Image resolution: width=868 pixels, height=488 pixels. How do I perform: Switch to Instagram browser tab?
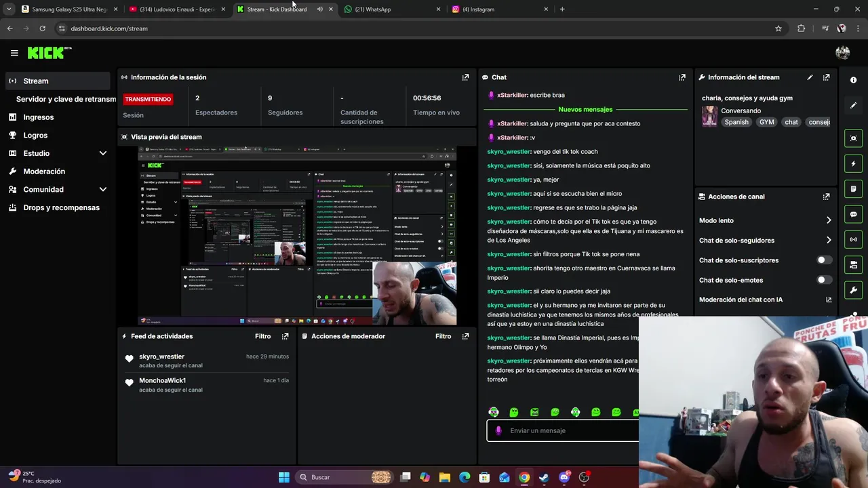pyautogui.click(x=500, y=9)
